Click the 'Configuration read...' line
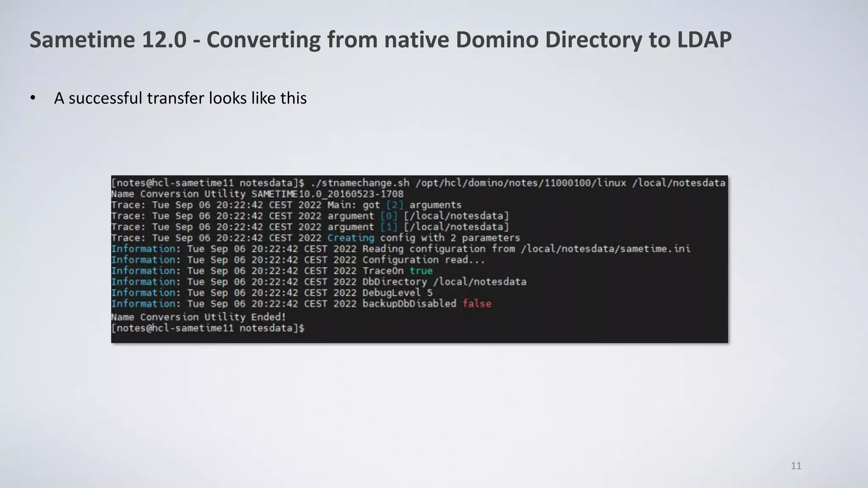Image resolution: width=868 pixels, height=488 pixels. point(298,260)
